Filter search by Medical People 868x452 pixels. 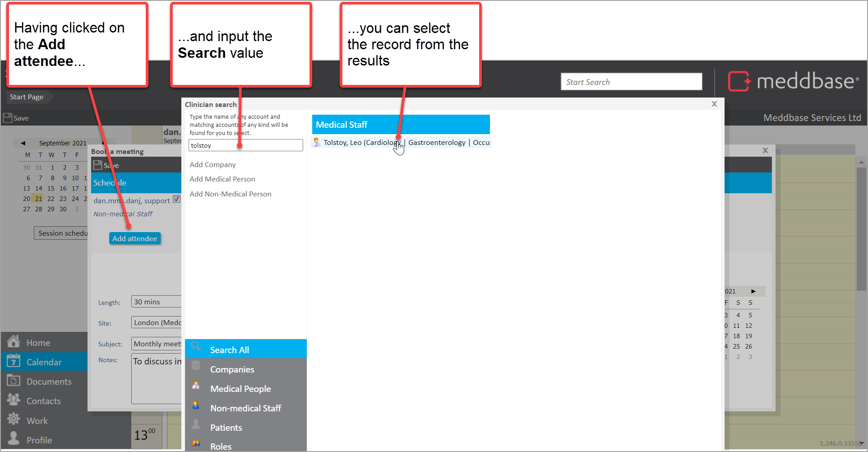tap(240, 389)
